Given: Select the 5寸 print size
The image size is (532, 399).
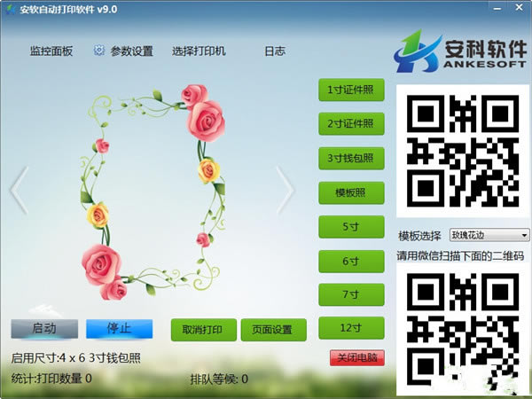Looking at the screenshot, I should tap(351, 227).
